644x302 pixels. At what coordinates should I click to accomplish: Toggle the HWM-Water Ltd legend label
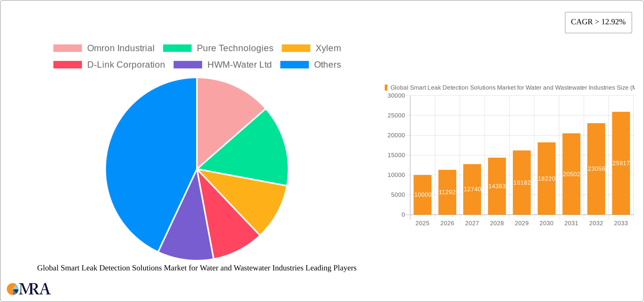click(239, 65)
